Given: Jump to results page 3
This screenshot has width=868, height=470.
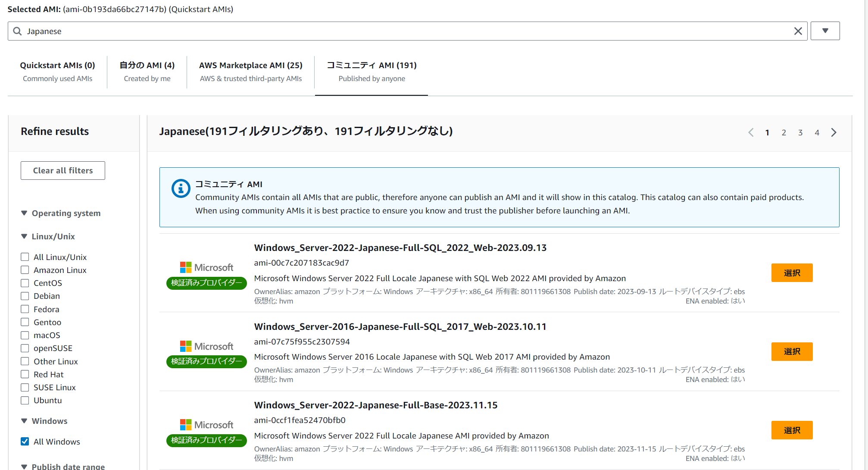Looking at the screenshot, I should tap(800, 132).
